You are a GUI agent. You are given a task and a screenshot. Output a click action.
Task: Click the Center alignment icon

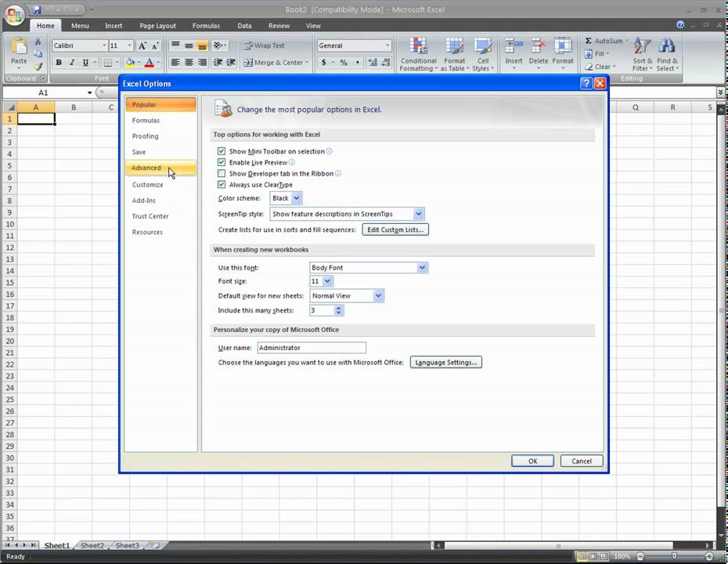189,62
